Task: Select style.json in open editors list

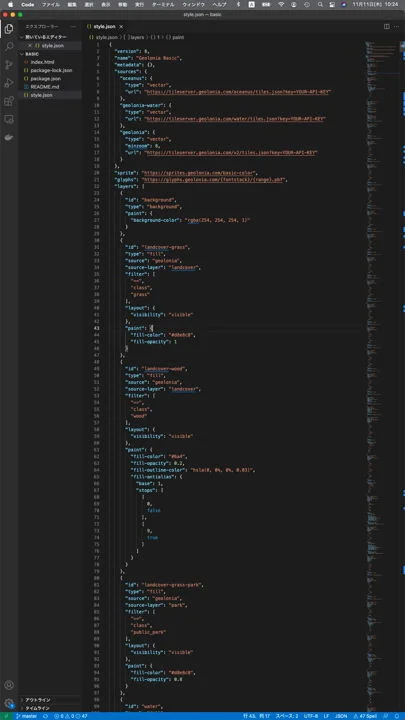Action: (52, 45)
